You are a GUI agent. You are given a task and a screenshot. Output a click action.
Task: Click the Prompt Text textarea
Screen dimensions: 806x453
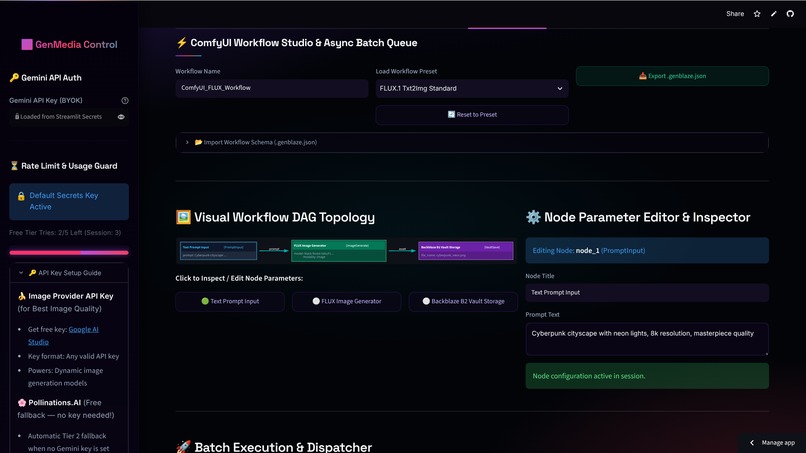tap(647, 339)
